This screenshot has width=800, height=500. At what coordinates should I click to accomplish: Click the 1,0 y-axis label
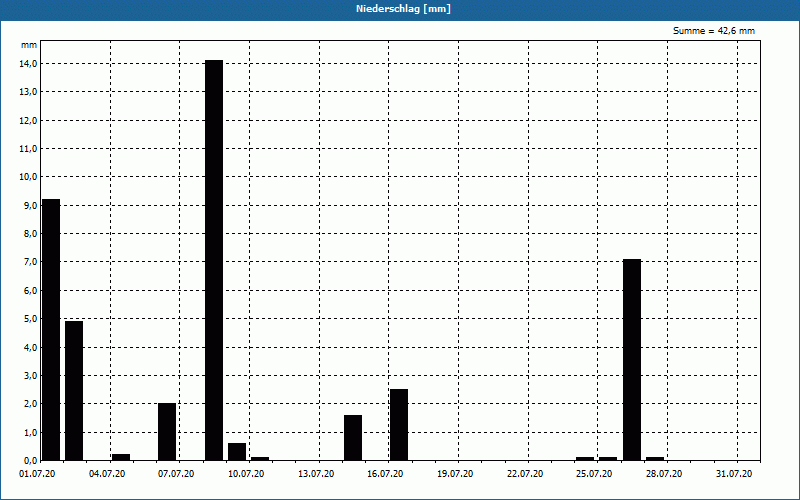[x=29, y=432]
